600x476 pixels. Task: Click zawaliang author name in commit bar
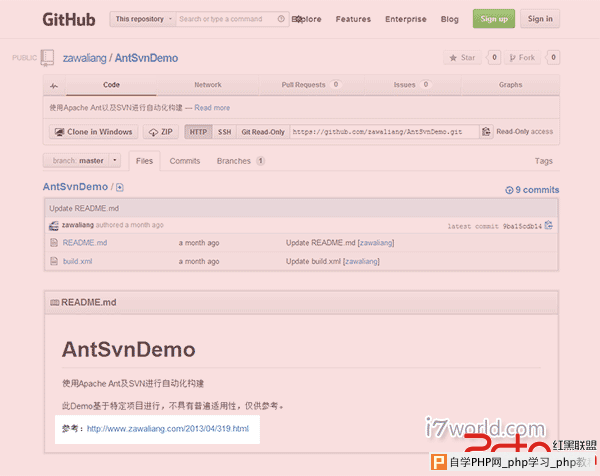(78, 225)
